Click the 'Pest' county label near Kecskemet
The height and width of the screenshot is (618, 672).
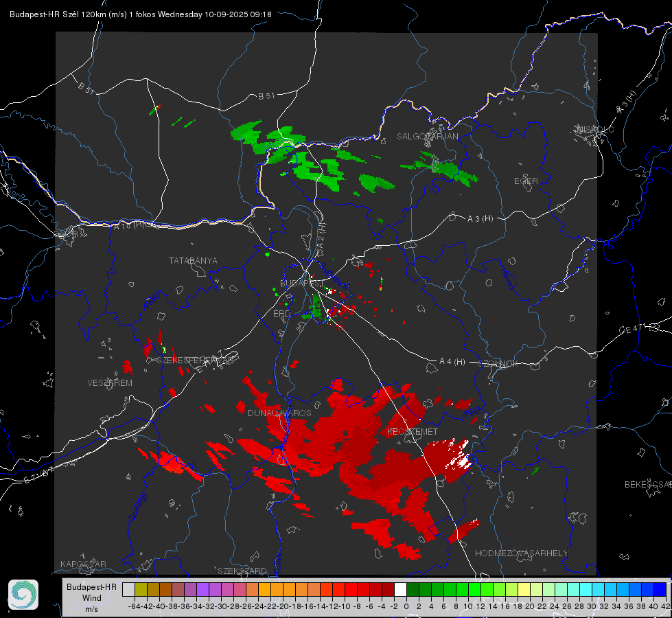click(x=472, y=413)
